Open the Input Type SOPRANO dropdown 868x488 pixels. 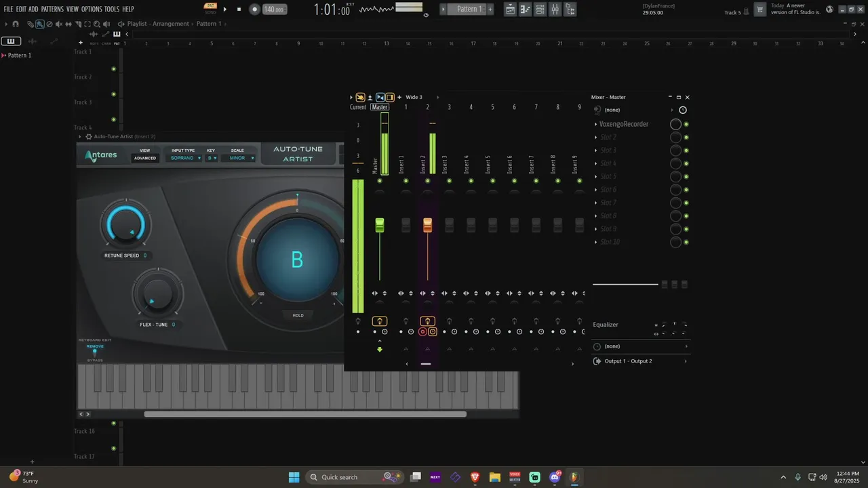click(185, 158)
